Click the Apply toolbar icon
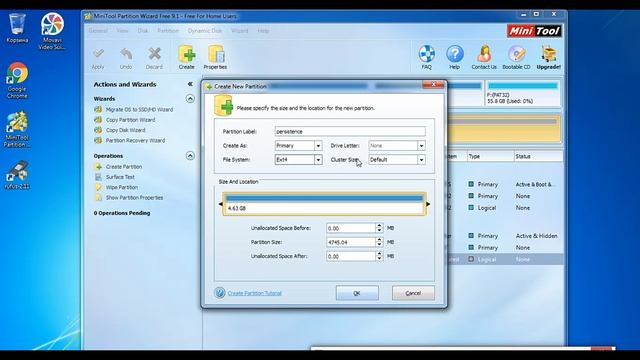The height and width of the screenshot is (360, 640). click(98, 58)
